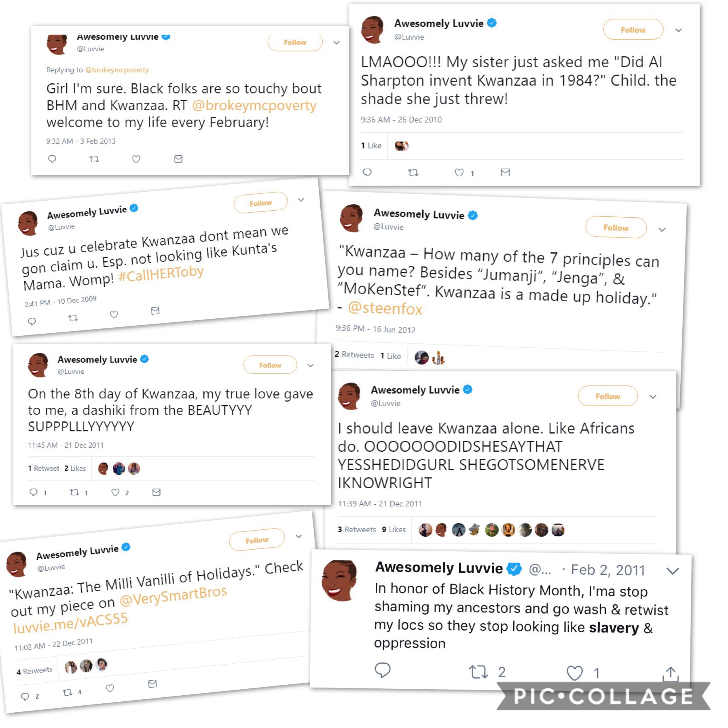
Task: Like the Milli Vanilli of Holidays tweet
Action: coord(110,688)
